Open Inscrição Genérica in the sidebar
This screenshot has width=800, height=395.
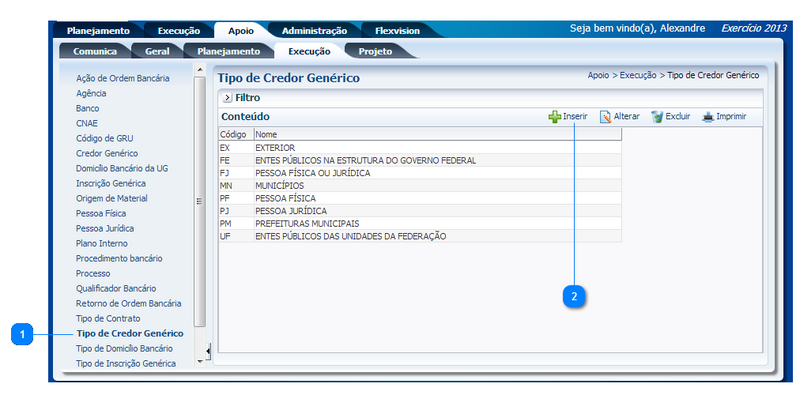(x=111, y=183)
